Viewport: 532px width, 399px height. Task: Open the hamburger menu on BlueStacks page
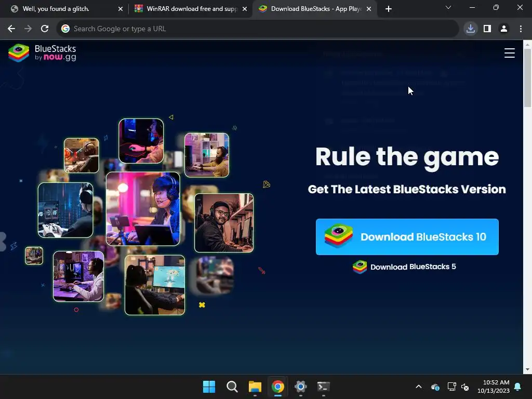click(x=509, y=53)
